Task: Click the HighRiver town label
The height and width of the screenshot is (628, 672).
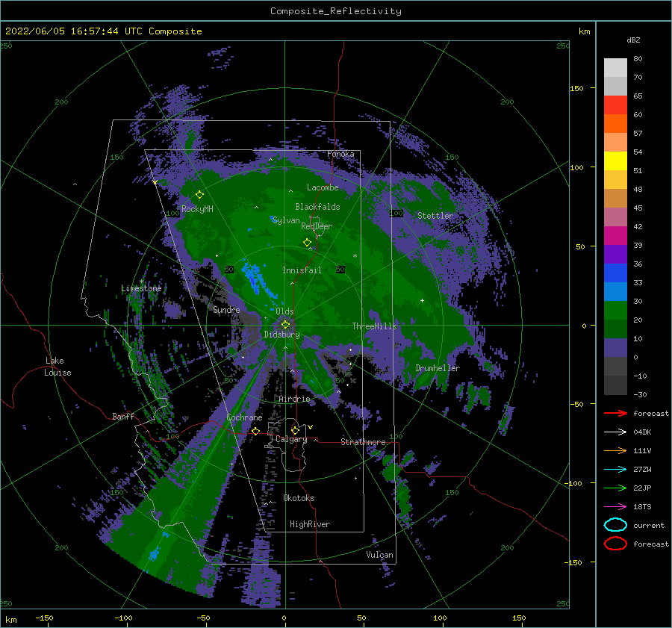Action: click(310, 524)
